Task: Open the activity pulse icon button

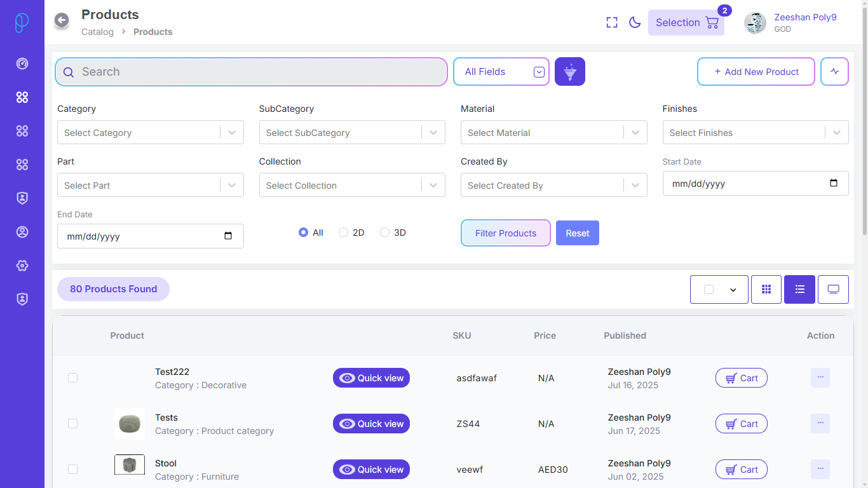Action: (x=834, y=72)
